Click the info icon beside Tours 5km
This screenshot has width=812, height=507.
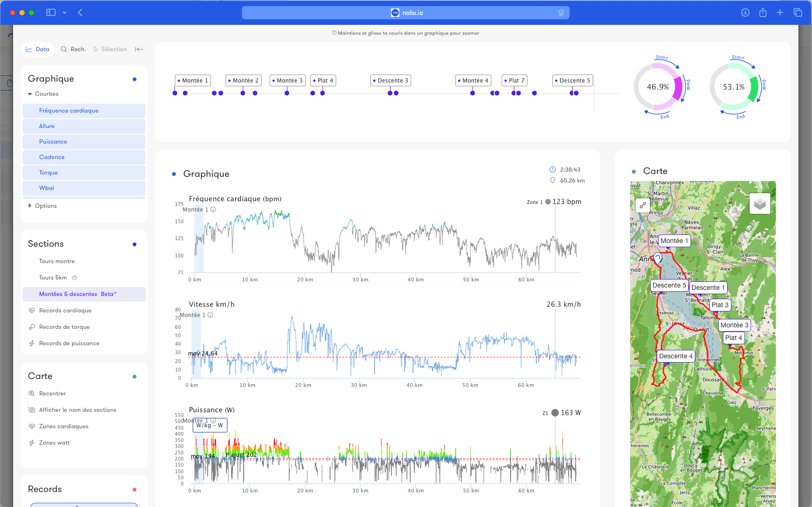pyautogui.click(x=75, y=278)
